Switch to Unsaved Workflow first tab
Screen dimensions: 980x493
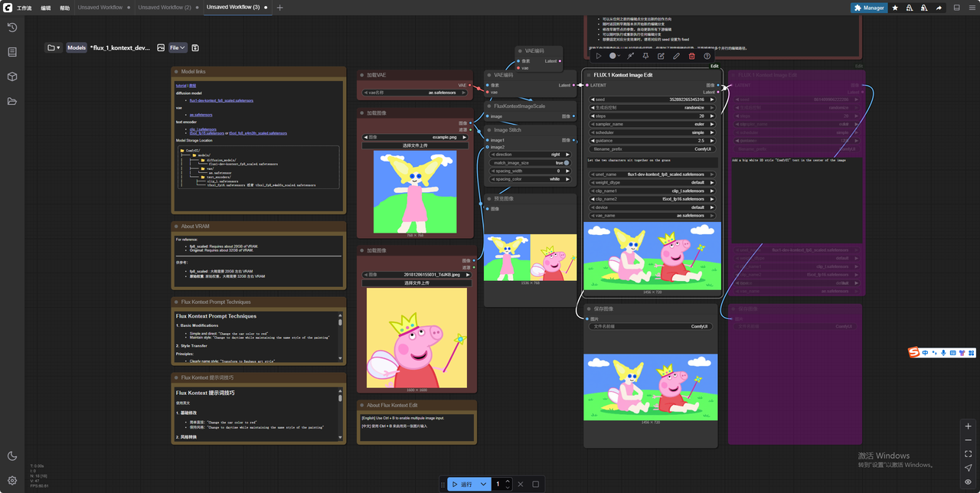pyautogui.click(x=100, y=8)
